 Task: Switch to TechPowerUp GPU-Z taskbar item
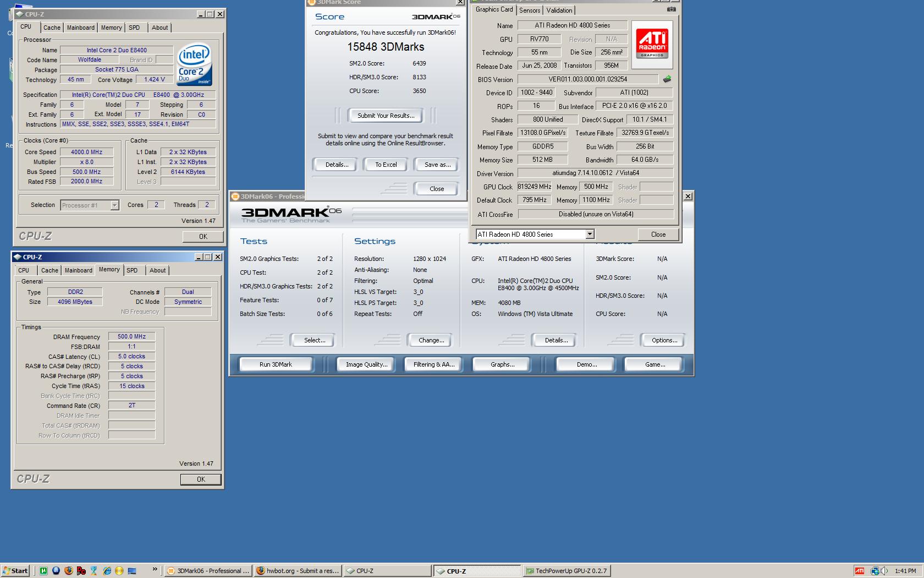point(567,571)
